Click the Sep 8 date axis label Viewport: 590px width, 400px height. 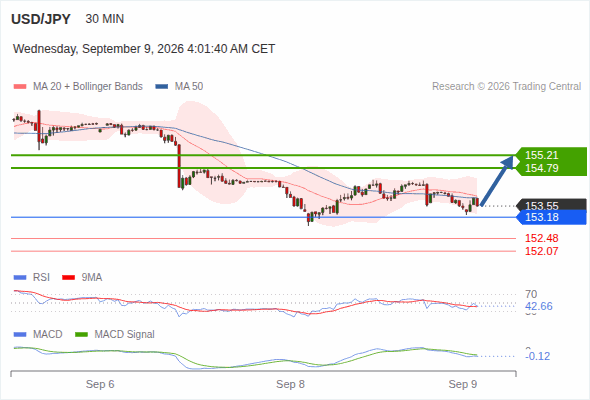coord(290,384)
